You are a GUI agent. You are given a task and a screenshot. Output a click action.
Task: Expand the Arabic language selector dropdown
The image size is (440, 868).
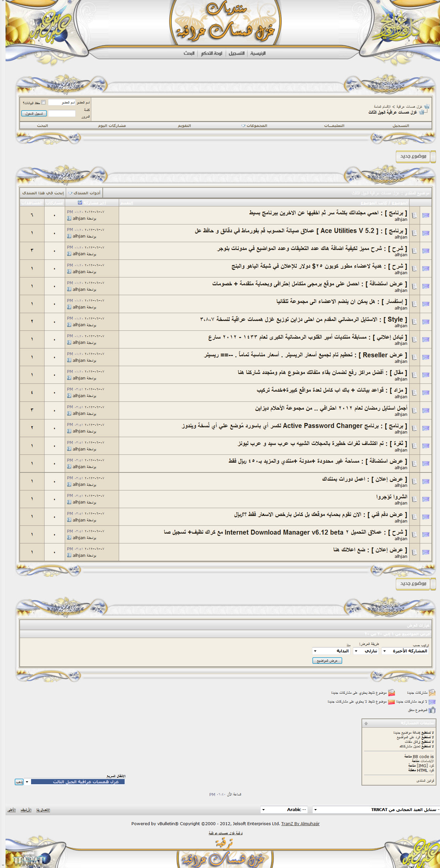click(286, 810)
